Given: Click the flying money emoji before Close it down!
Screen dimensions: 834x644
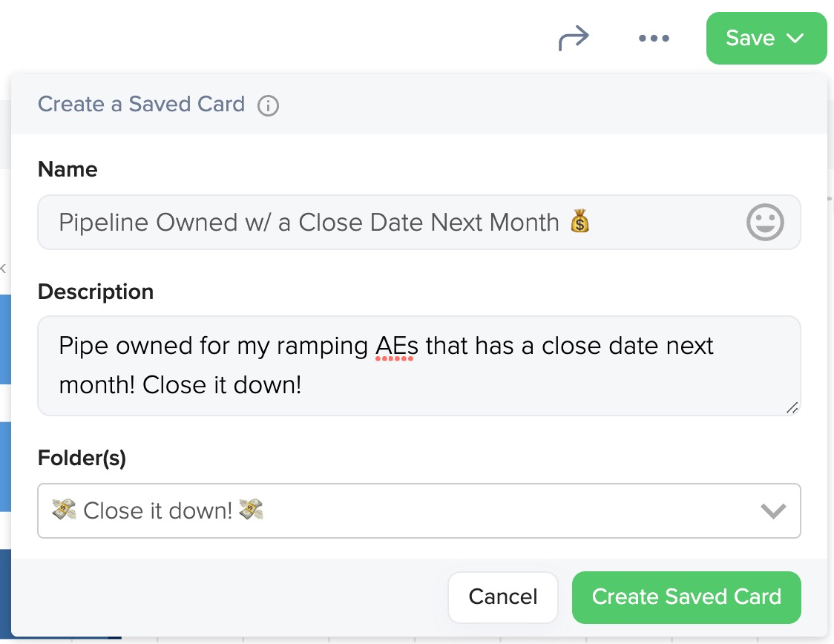Looking at the screenshot, I should point(64,510).
